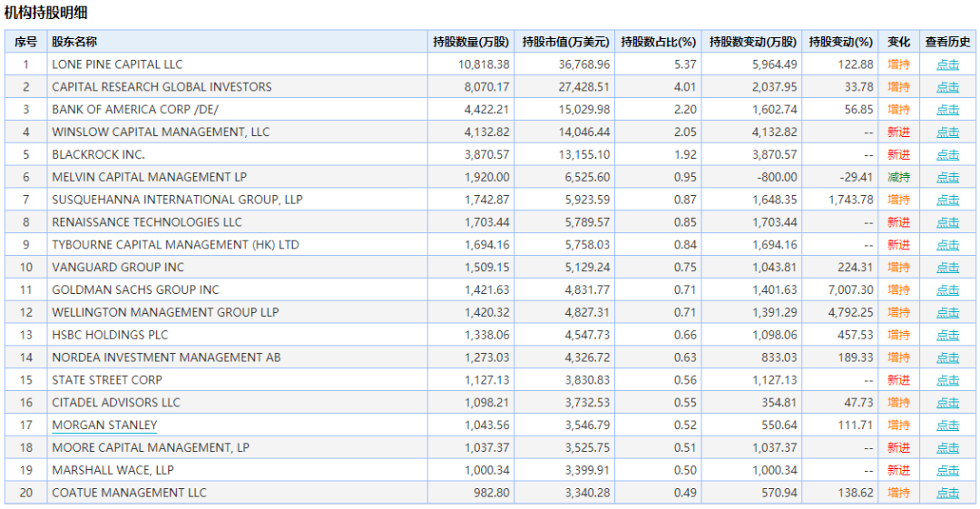
Task: Click the BLACKROCK INC. name cell
Action: click(237, 154)
